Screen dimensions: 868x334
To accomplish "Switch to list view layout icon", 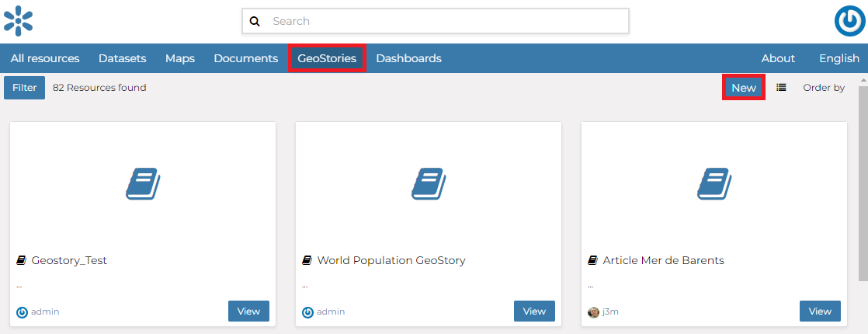I will pyautogui.click(x=781, y=88).
